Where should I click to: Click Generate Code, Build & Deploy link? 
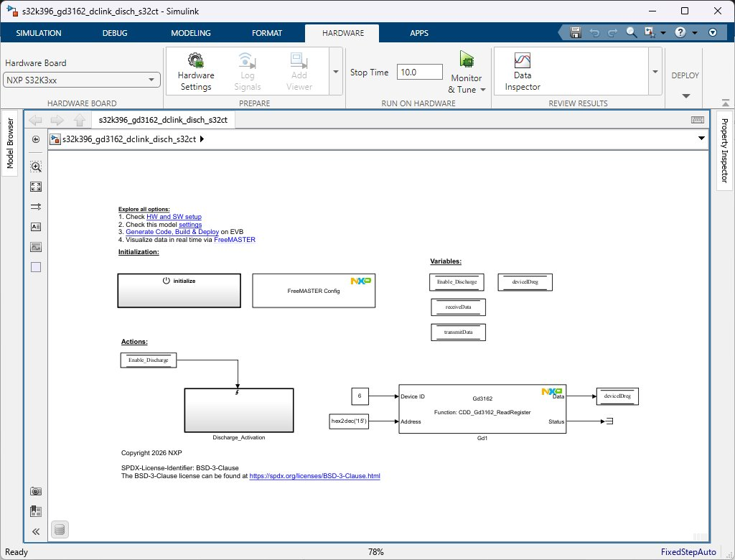click(172, 232)
